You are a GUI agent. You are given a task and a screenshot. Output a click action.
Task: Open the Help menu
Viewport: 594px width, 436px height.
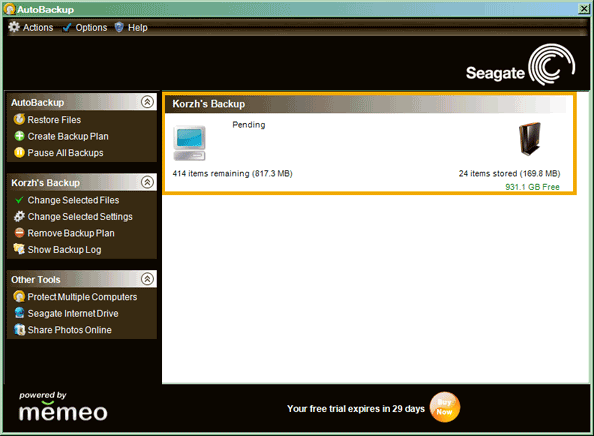click(x=131, y=27)
